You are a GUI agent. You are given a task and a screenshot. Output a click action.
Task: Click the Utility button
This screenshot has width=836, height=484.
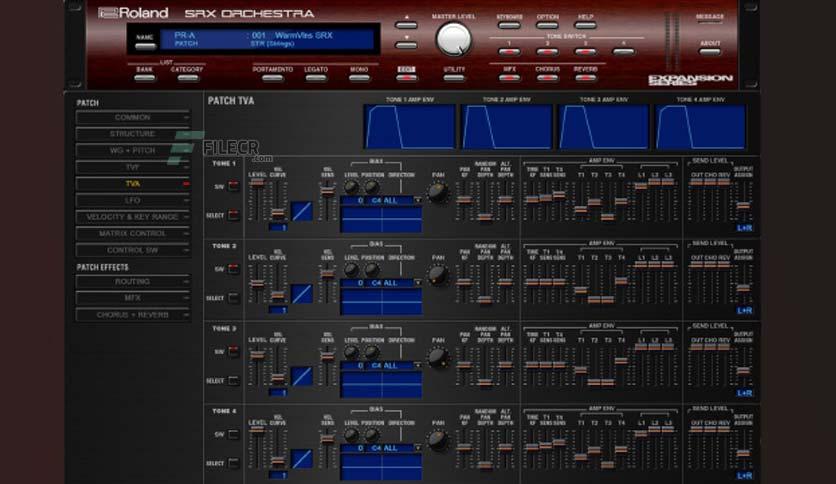pos(454,78)
